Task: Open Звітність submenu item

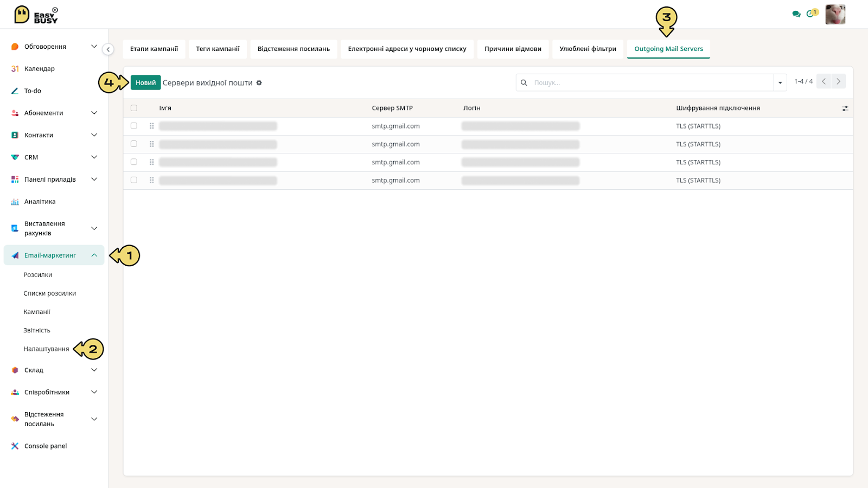Action: click(x=37, y=330)
